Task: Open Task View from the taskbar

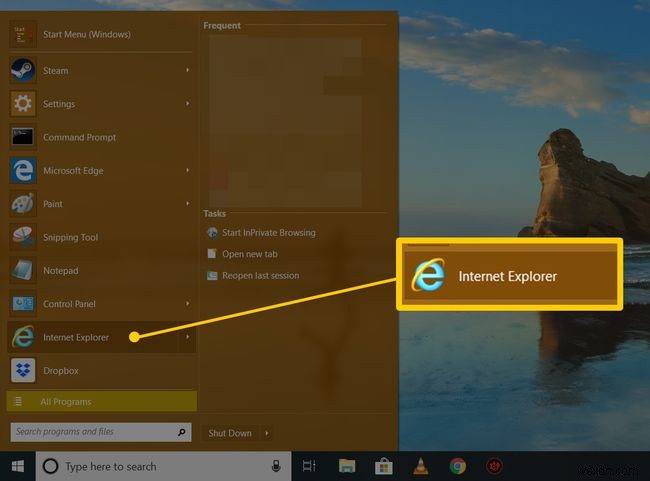Action: (x=309, y=466)
